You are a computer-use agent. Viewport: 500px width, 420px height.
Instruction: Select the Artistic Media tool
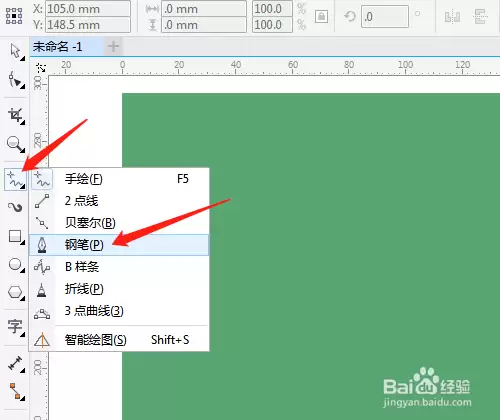coord(15,207)
